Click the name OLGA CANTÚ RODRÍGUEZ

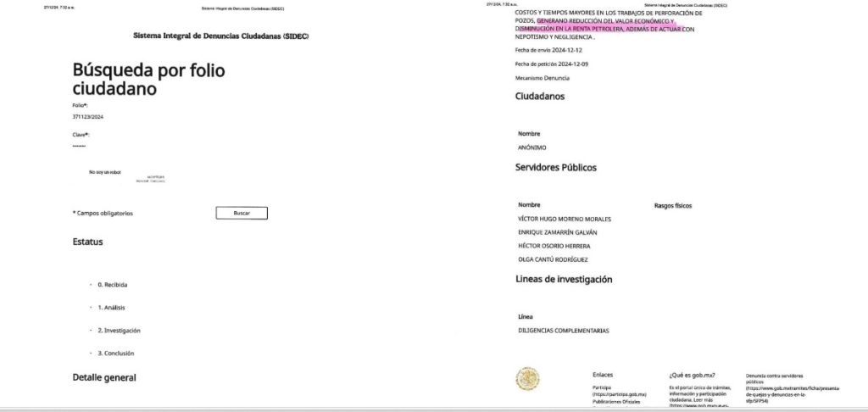point(552,259)
